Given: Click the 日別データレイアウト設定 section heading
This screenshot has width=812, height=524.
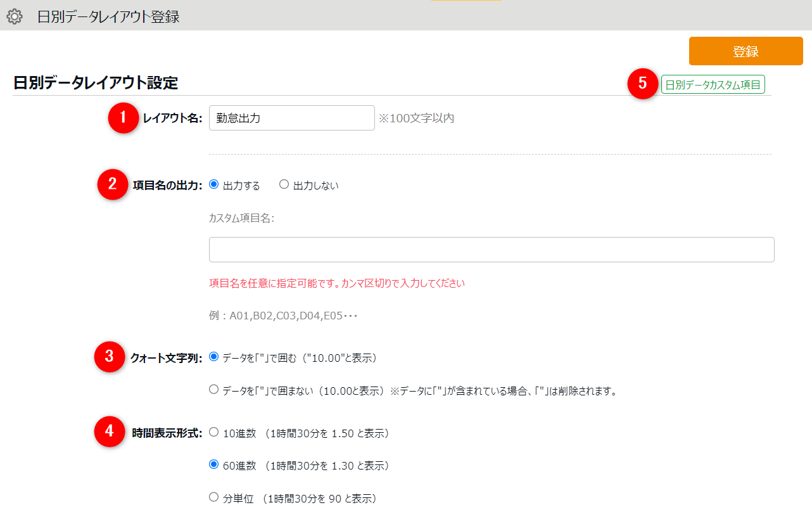Looking at the screenshot, I should [96, 82].
